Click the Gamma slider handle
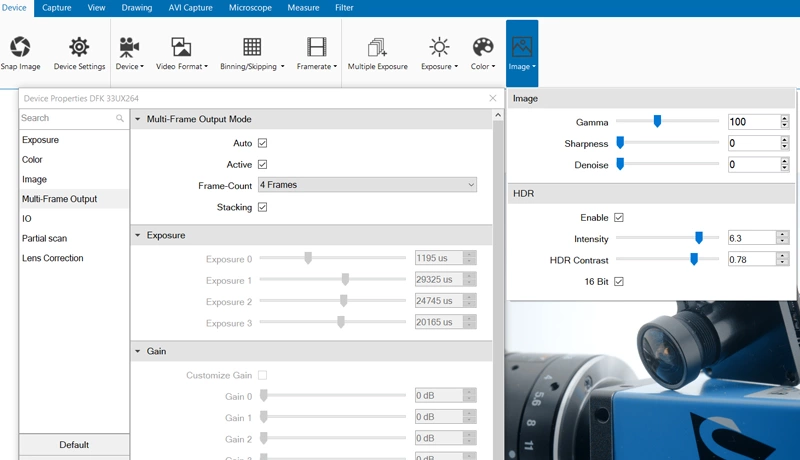The image size is (800, 460). coord(657,121)
